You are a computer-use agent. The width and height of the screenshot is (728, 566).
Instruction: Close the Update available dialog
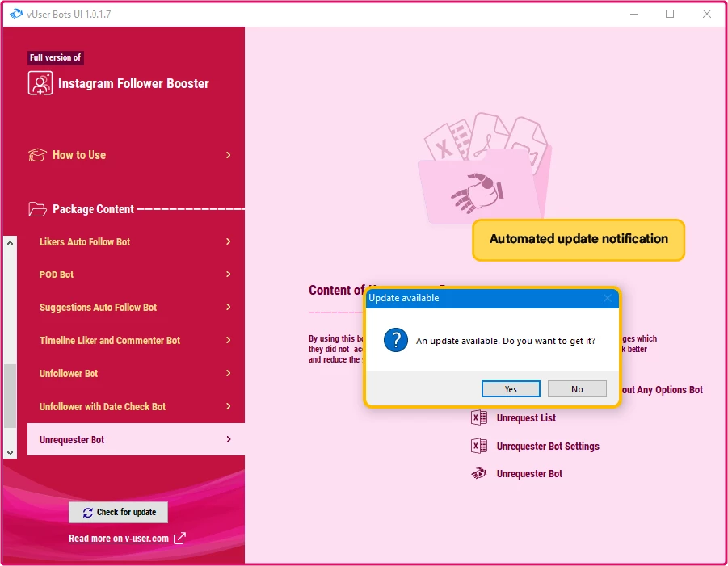coord(608,298)
